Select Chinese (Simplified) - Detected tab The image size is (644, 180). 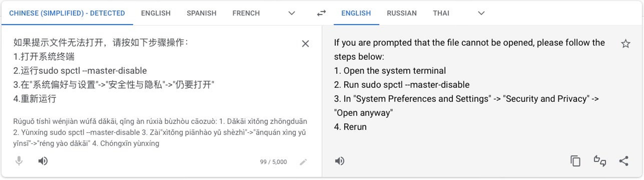tap(67, 13)
